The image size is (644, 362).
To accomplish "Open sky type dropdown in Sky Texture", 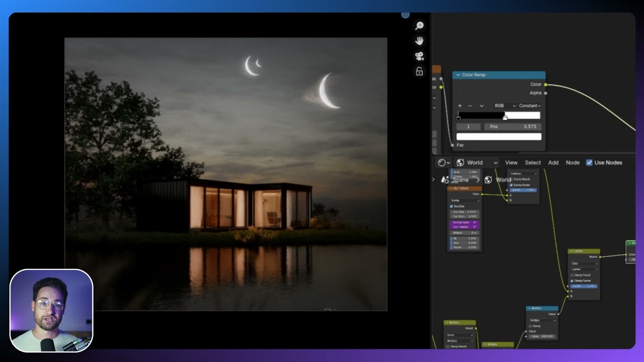I will [465, 200].
